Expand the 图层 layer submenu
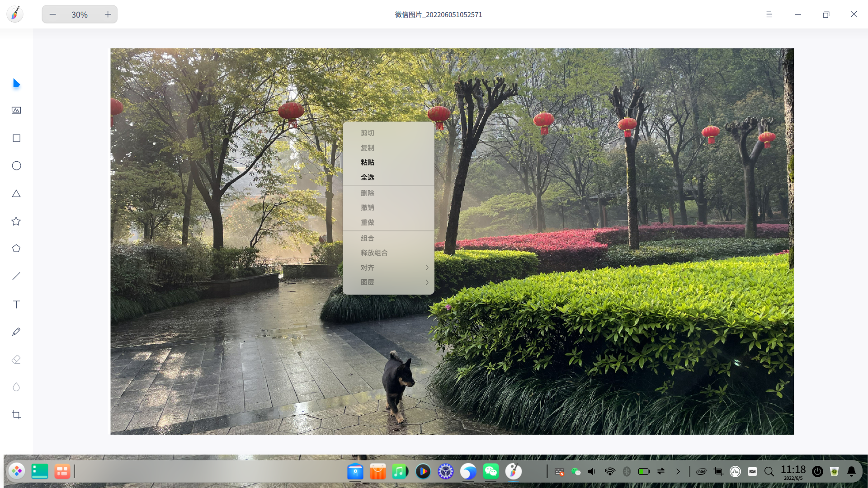Image resolution: width=868 pixels, height=488 pixels. pos(389,282)
